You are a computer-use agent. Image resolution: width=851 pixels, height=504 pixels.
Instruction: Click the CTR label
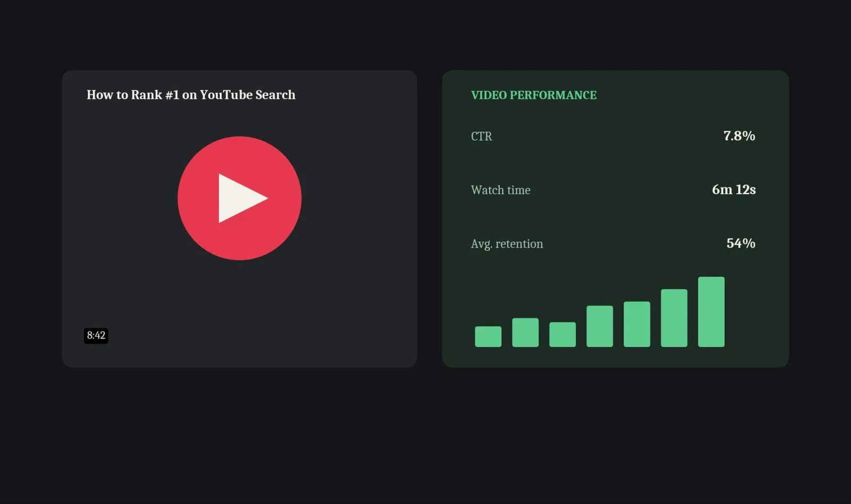click(x=481, y=136)
